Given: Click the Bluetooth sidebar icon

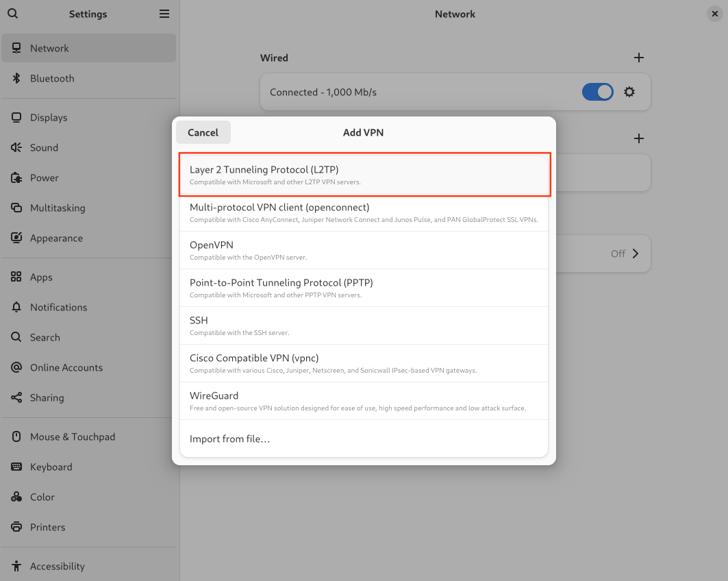Looking at the screenshot, I should click(x=16, y=78).
